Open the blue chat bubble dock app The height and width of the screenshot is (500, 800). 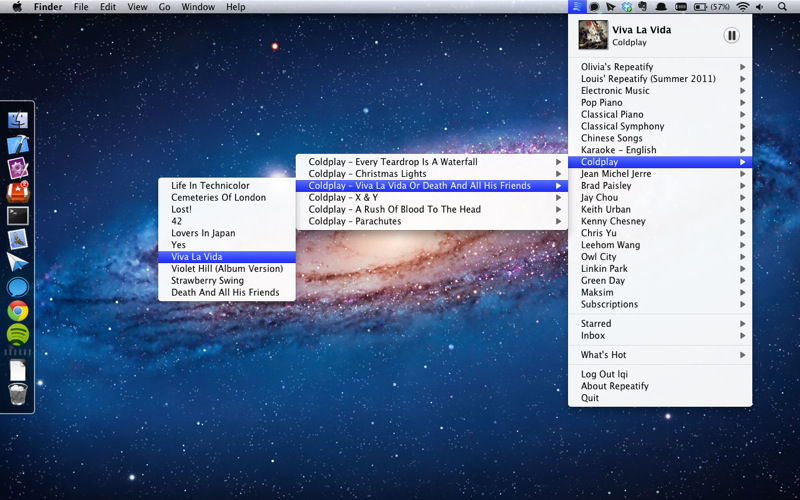[18, 287]
